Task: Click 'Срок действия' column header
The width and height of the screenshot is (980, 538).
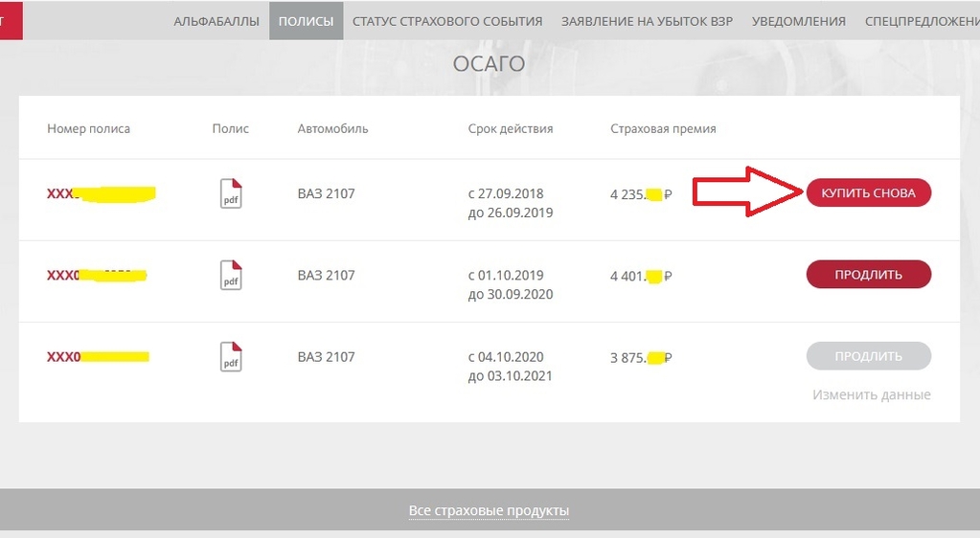Action: pyautogui.click(x=511, y=128)
